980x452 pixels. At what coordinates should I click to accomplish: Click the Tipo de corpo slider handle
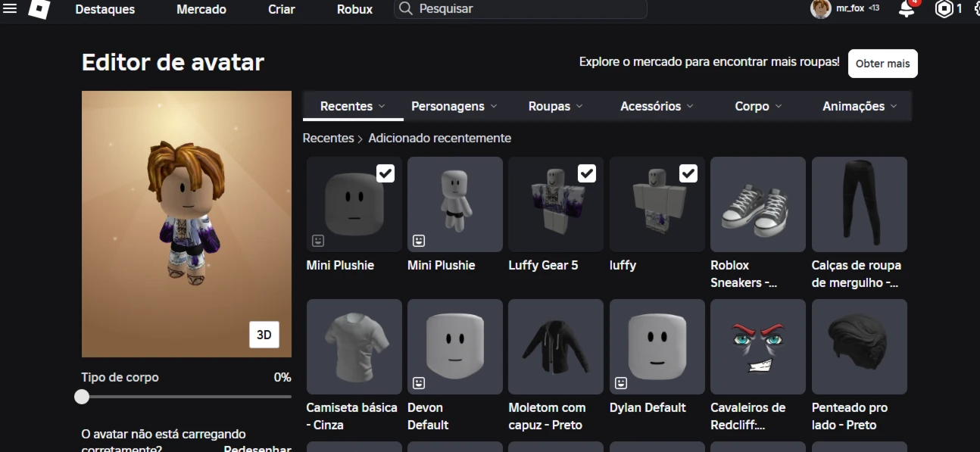pyautogui.click(x=82, y=397)
